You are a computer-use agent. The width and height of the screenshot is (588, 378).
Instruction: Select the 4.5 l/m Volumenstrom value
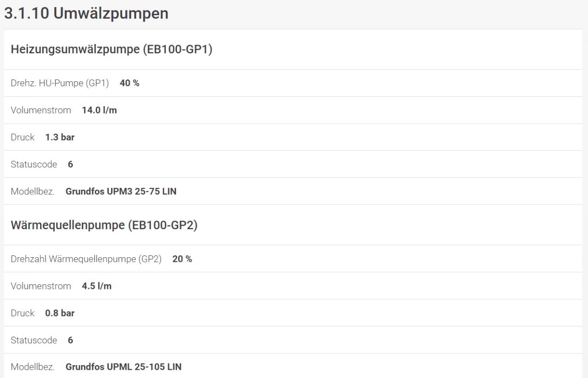96,286
